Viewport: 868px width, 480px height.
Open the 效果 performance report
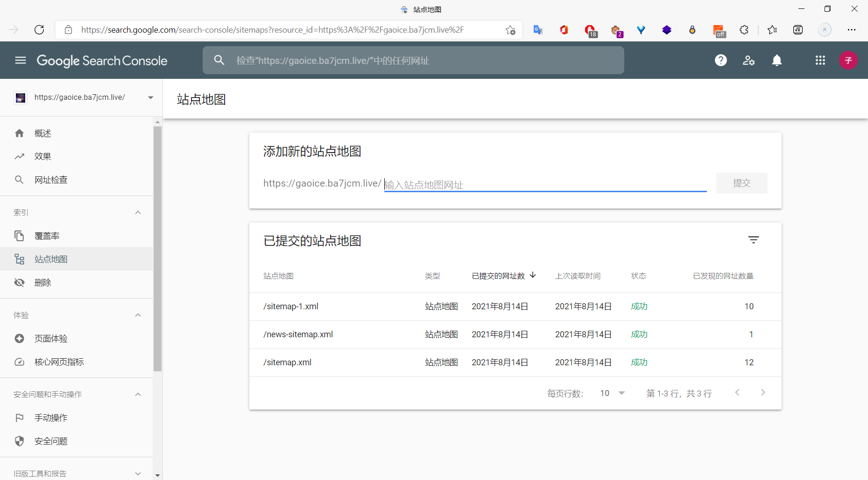coord(77,157)
